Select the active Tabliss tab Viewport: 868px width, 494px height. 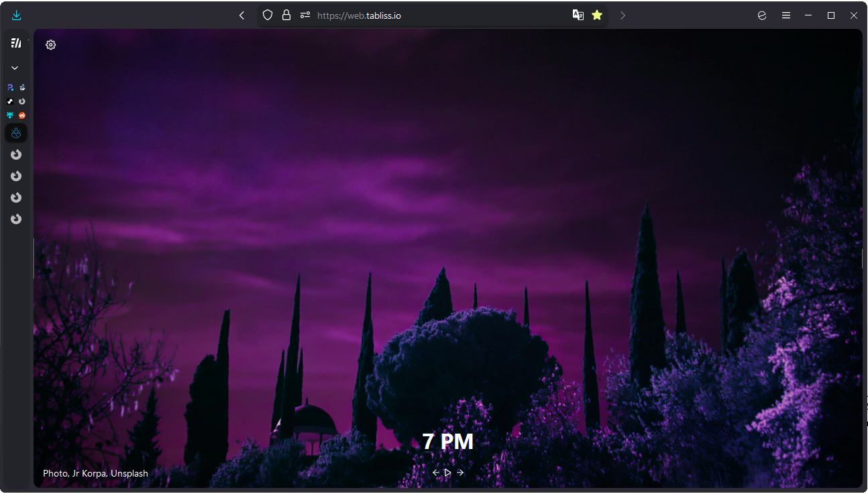pos(16,133)
